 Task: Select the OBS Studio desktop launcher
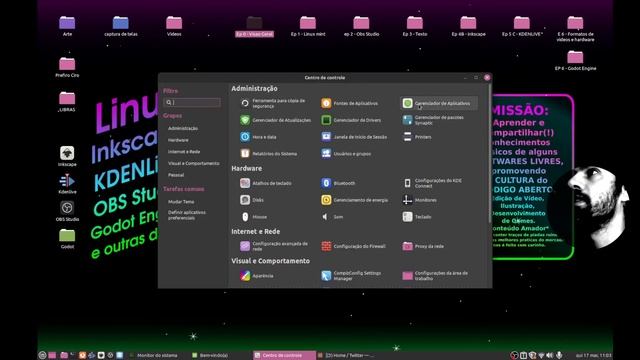pos(67,211)
